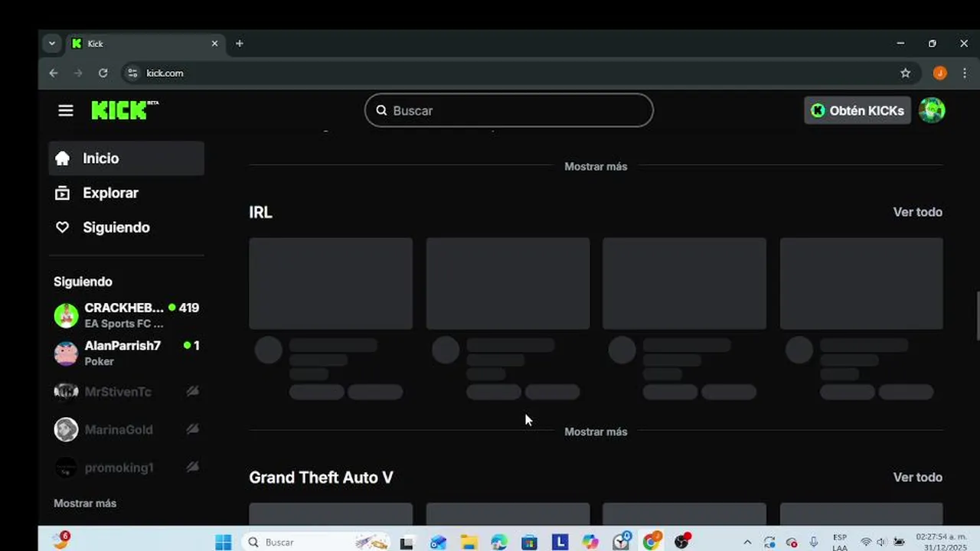Click the magnifier icon in Buscar field
The image size is (980, 551).
tap(381, 110)
